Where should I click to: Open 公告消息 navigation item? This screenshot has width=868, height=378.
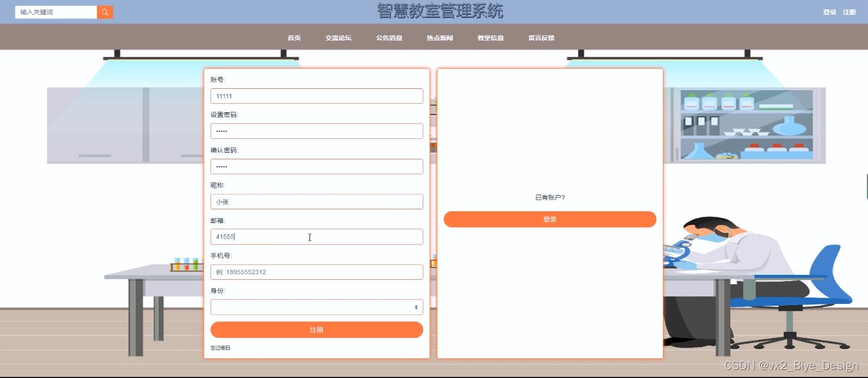389,38
